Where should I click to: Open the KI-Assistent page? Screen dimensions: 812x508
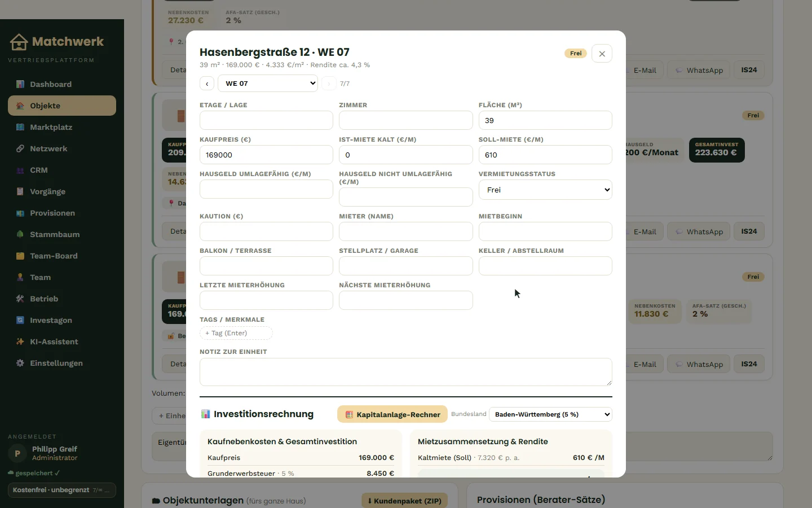point(62,341)
